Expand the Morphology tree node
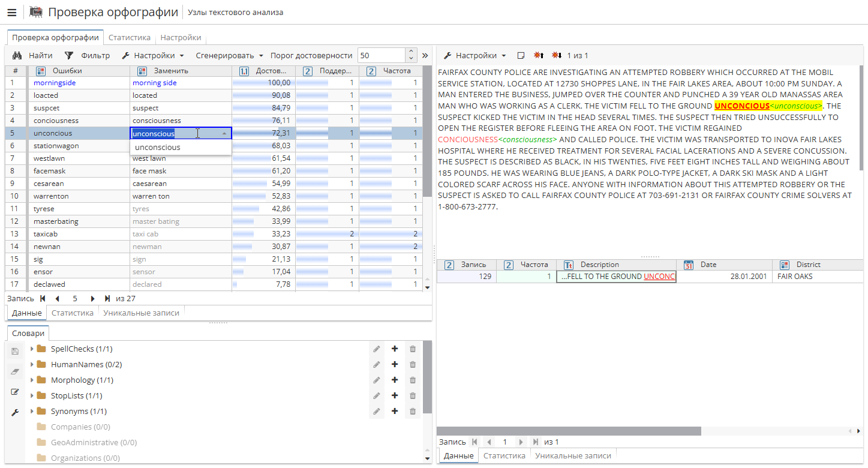The image size is (868, 468). point(32,380)
